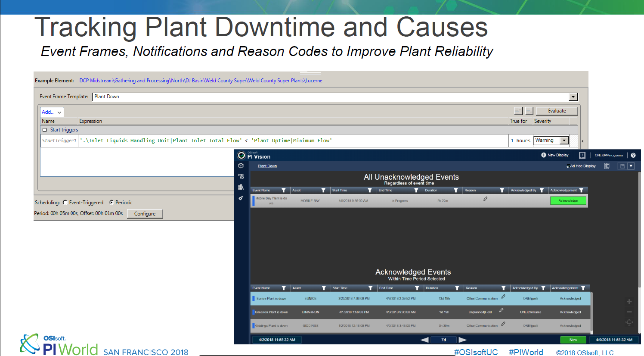Open the graphic library icon in sidebar
This screenshot has height=356, width=644.
coord(241,187)
